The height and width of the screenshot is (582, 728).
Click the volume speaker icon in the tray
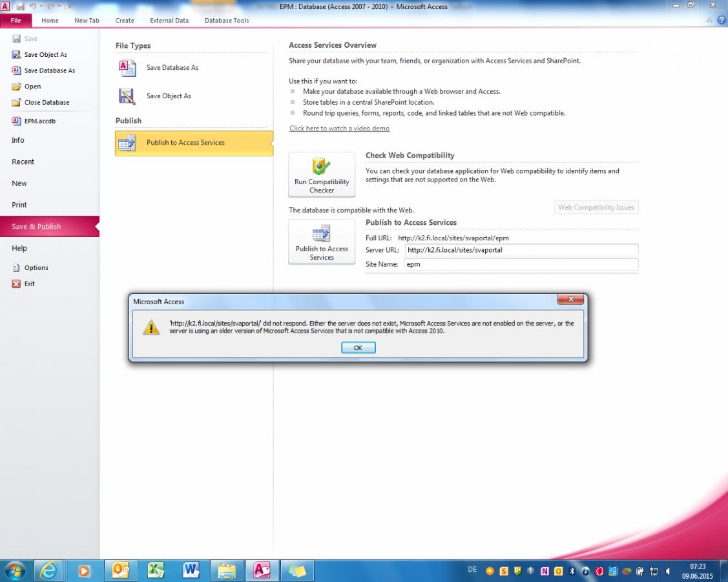pyautogui.click(x=668, y=571)
